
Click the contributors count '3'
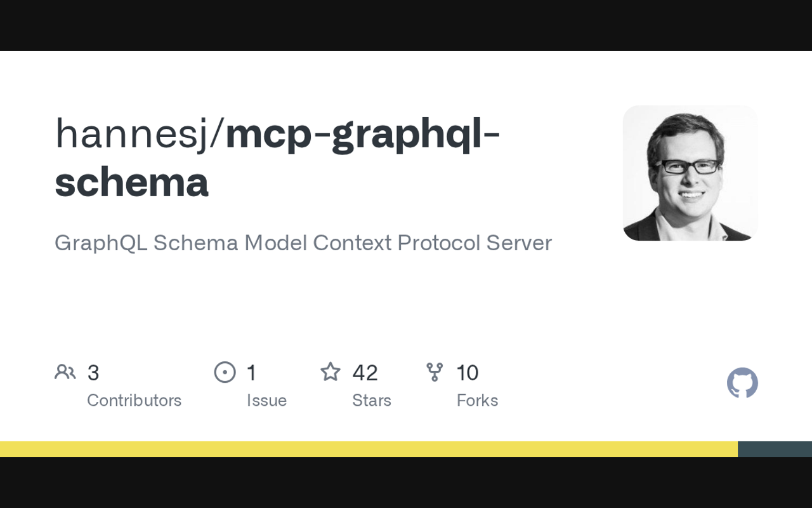point(93,373)
